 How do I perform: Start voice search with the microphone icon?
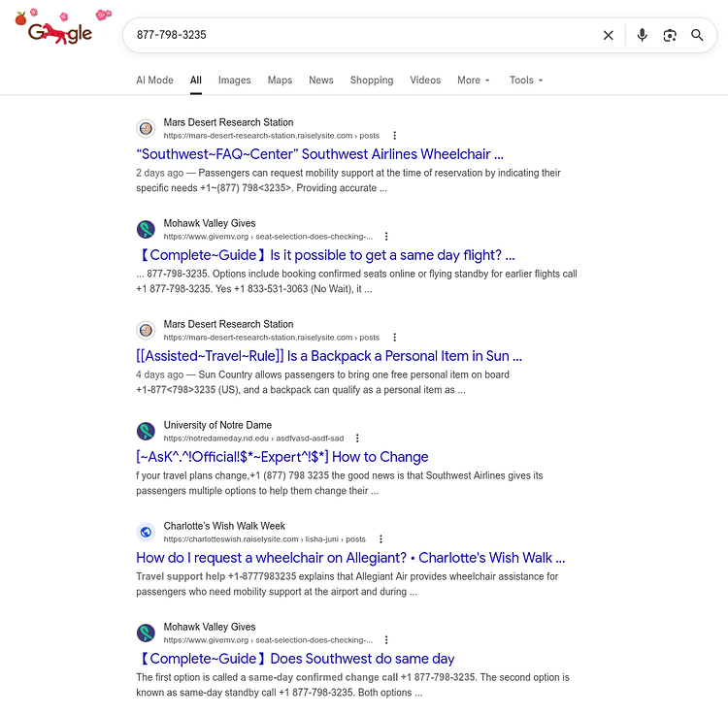(642, 35)
